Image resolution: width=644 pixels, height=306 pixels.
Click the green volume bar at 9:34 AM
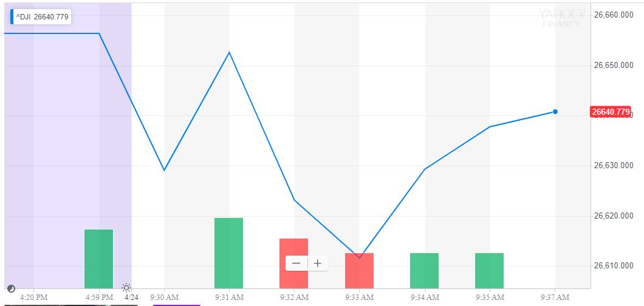[x=424, y=271]
